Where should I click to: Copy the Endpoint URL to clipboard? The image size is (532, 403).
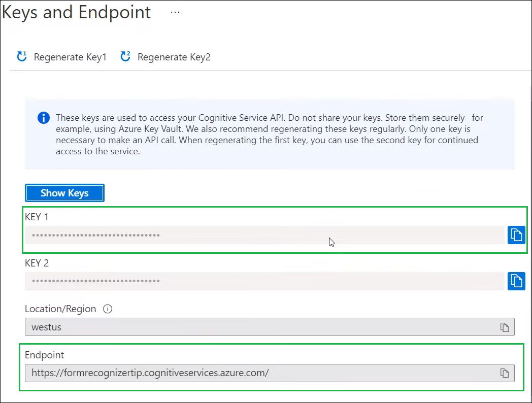[505, 373]
